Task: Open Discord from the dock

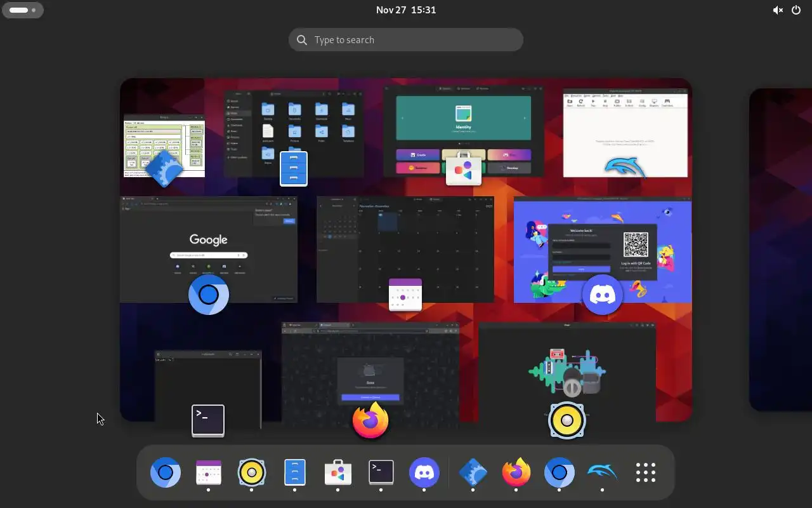Action: [x=424, y=473]
